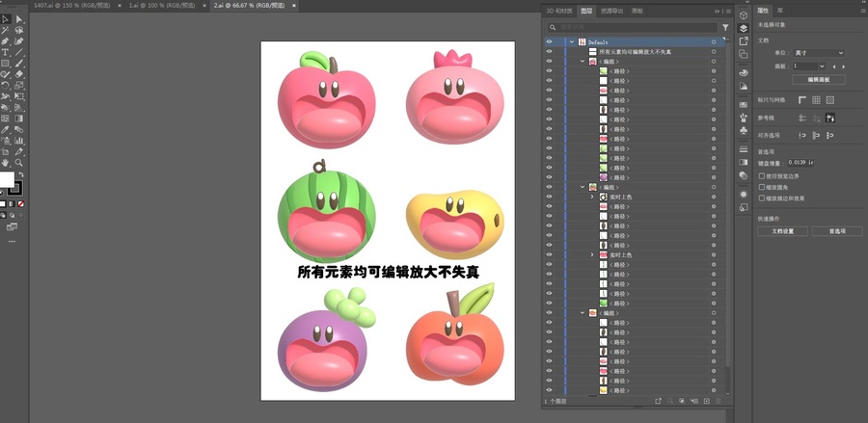Go to next artboard arrow
The image size is (868, 423).
pyautogui.click(x=844, y=66)
